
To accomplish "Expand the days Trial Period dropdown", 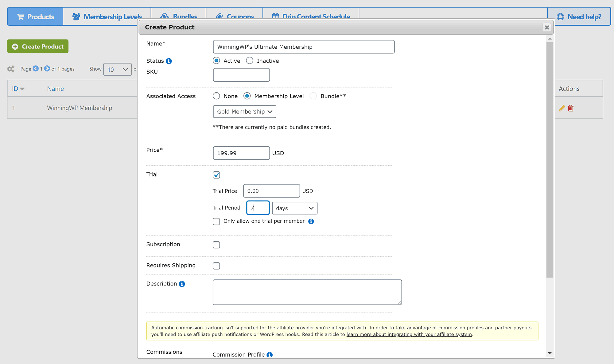I will [x=295, y=208].
